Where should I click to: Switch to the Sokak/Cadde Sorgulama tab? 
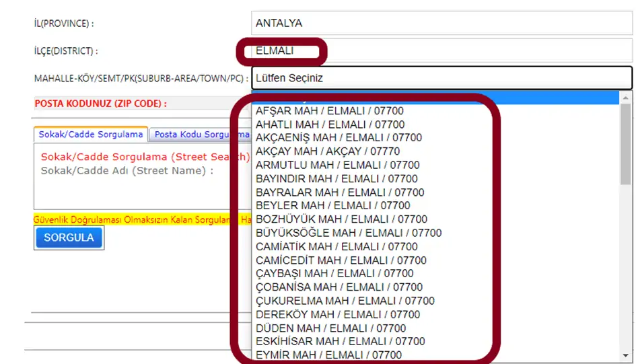[91, 135]
